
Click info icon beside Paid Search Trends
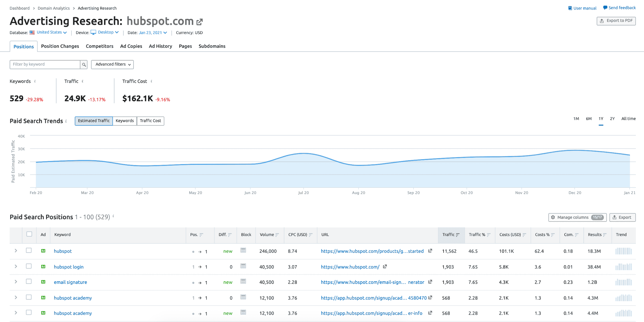coord(66,121)
